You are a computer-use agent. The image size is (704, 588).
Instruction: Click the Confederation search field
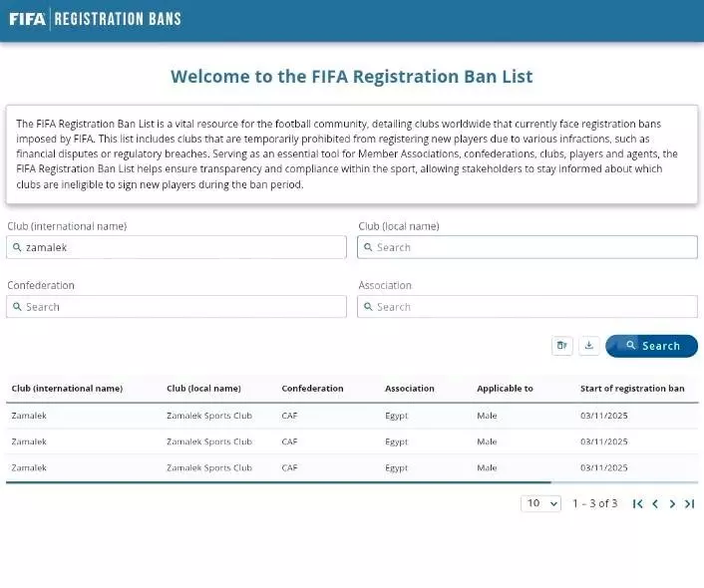click(176, 307)
